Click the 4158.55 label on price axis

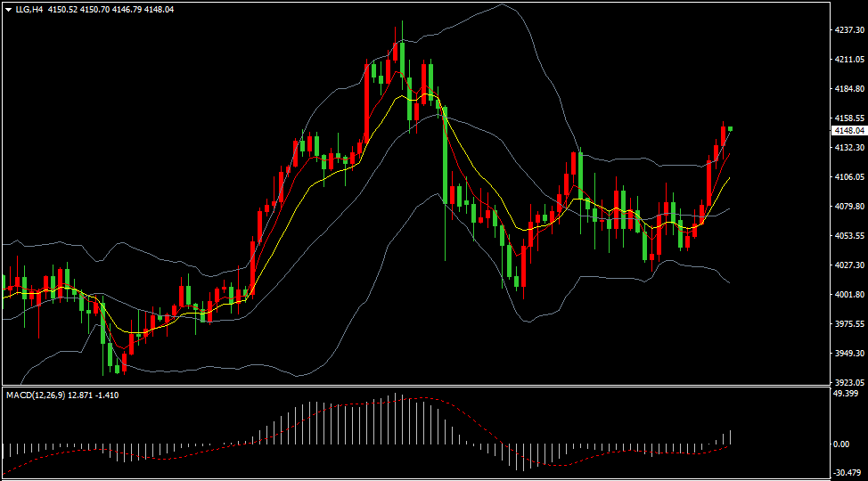[x=848, y=118]
